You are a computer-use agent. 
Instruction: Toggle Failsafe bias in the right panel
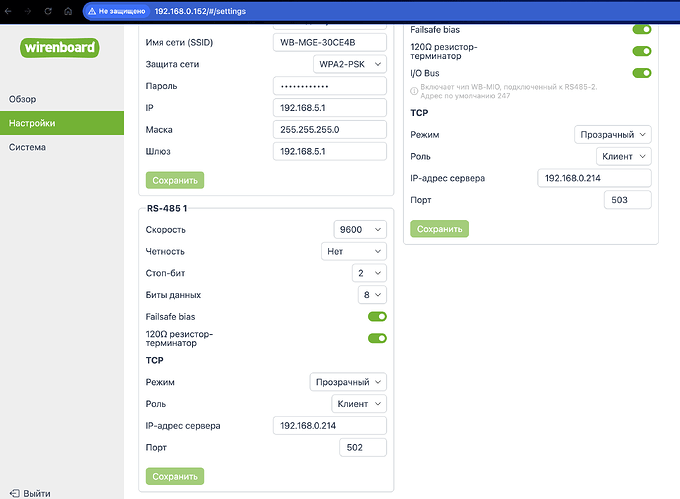(642, 29)
